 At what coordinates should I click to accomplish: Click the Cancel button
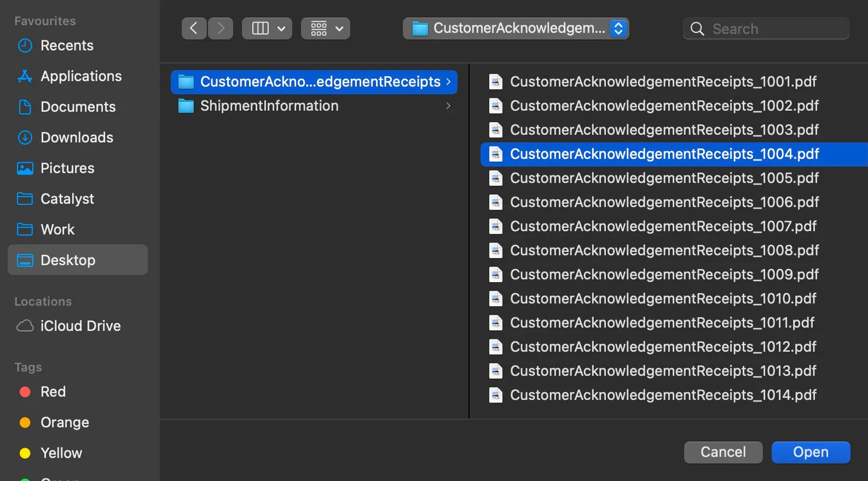click(x=723, y=453)
